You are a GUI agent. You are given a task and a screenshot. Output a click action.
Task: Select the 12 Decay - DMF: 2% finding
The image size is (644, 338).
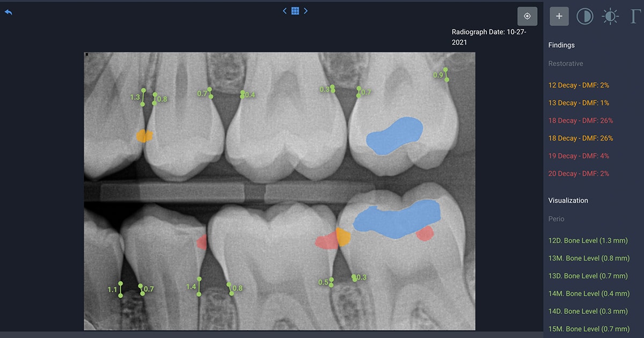pyautogui.click(x=579, y=85)
